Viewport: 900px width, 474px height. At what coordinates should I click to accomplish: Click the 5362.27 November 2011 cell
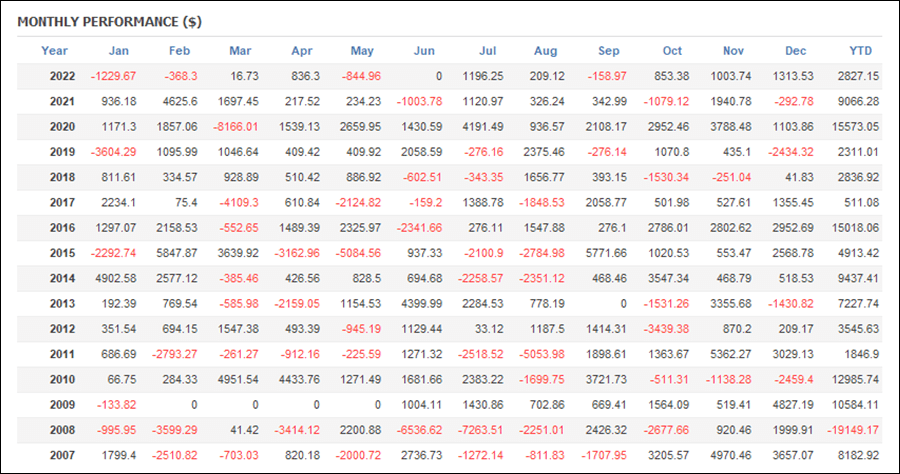pos(731,354)
